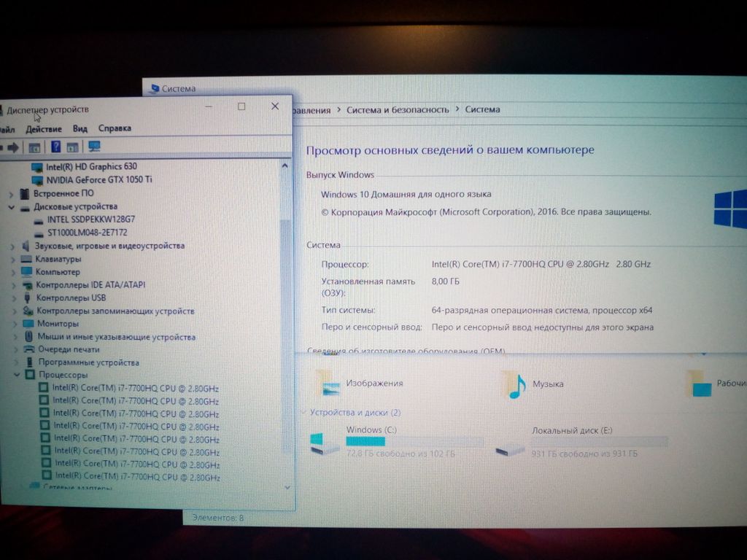This screenshot has height=560, width=747.
Task: Expand the Контроллеры USB category
Action: tap(13, 297)
